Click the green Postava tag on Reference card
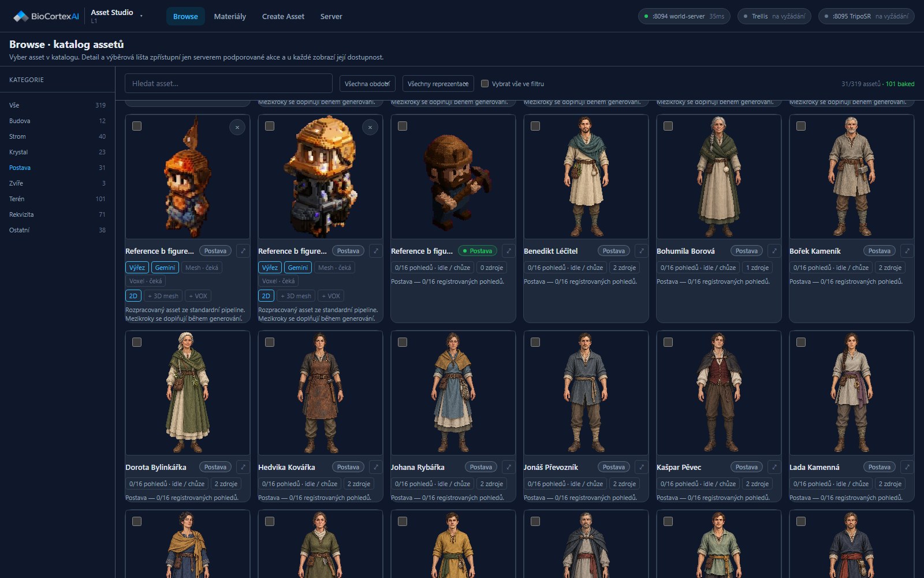 click(x=478, y=251)
